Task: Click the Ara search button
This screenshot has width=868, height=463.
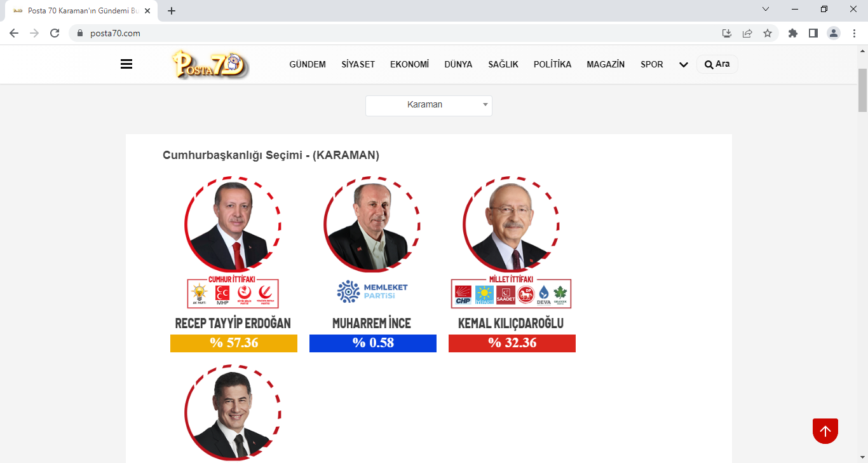Action: coord(717,64)
